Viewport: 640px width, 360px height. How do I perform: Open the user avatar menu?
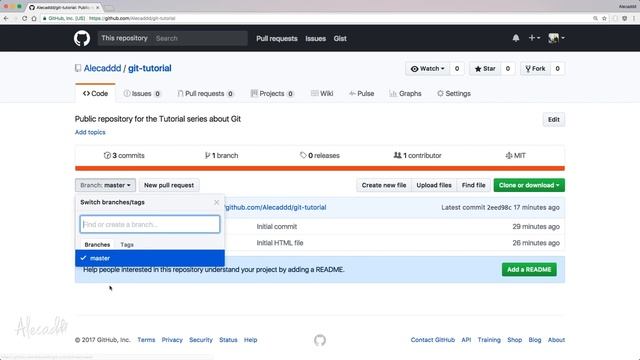[x=556, y=38]
